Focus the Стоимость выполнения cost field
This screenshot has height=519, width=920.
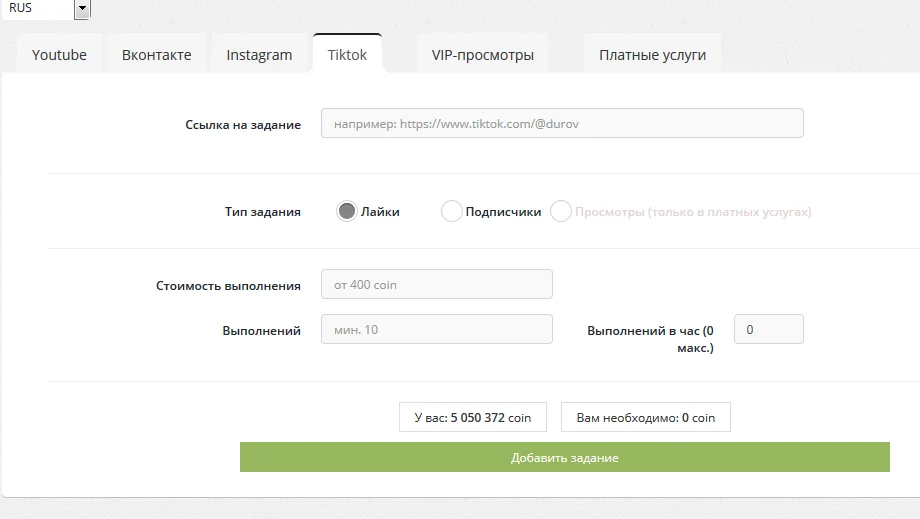tap(437, 284)
